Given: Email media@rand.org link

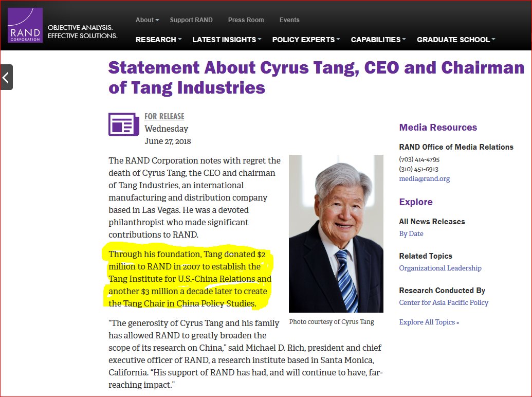Looking at the screenshot, I should tap(425, 178).
